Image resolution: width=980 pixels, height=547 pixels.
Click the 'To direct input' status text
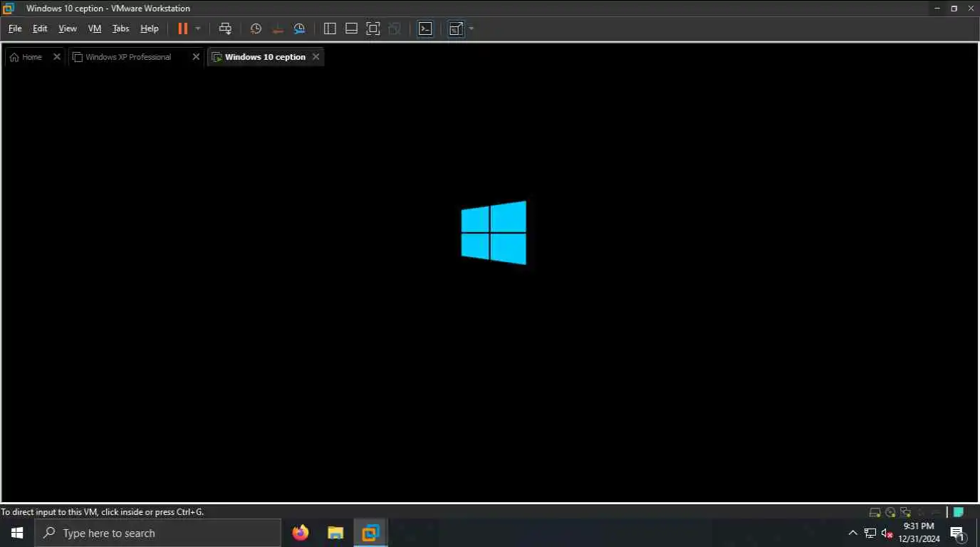click(102, 512)
